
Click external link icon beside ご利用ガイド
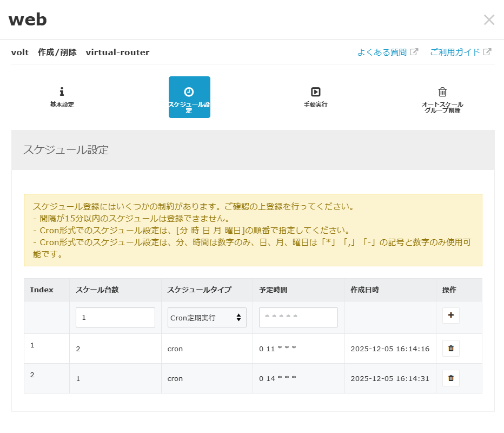[487, 53]
